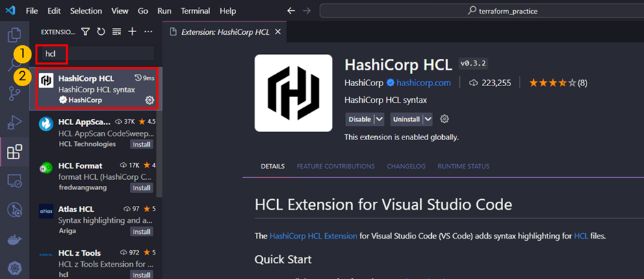The height and width of the screenshot is (279, 644).
Task: Open the Search view in activity bar
Action: click(15, 64)
